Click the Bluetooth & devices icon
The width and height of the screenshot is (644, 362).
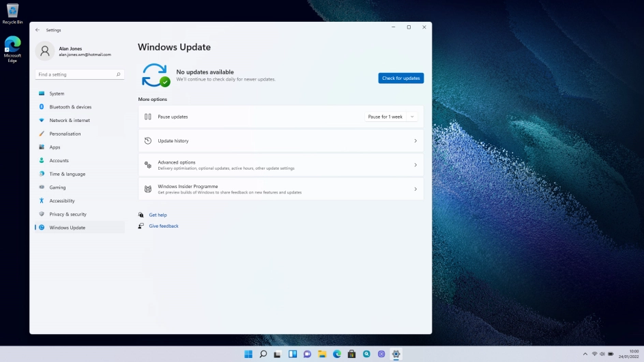tap(42, 107)
